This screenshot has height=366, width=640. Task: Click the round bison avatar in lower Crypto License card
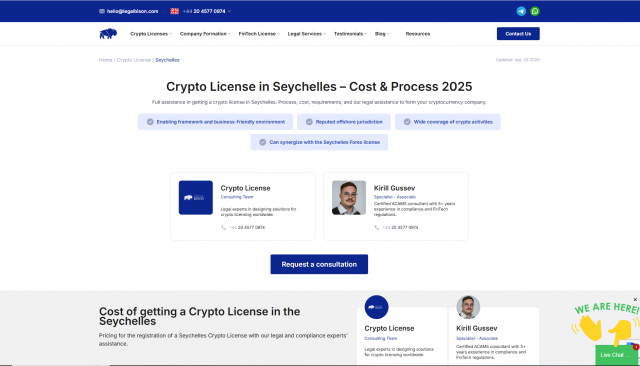pyautogui.click(x=376, y=307)
